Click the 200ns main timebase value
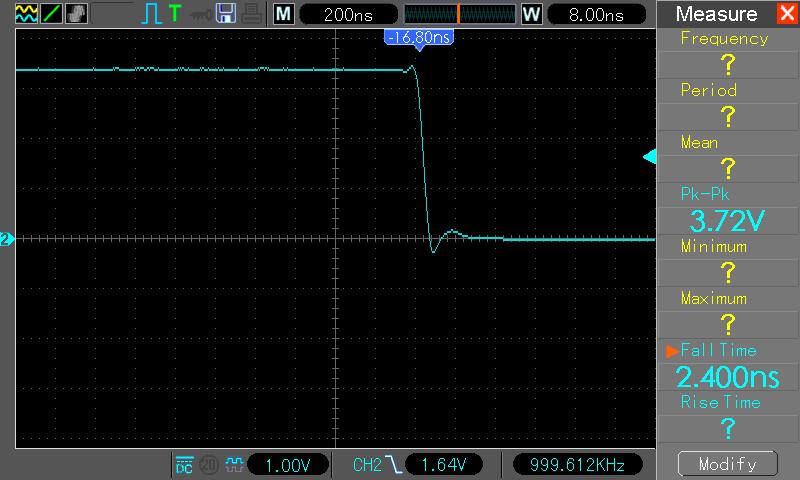This screenshot has height=480, width=800. [348, 14]
